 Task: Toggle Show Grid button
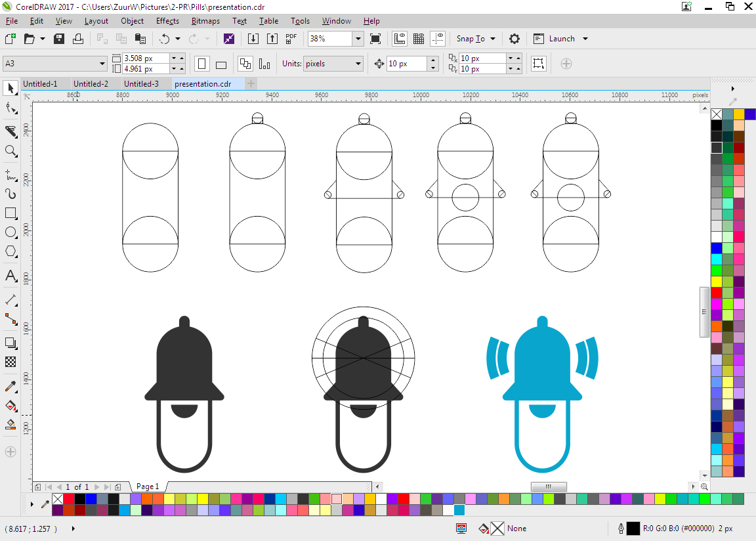coord(419,39)
